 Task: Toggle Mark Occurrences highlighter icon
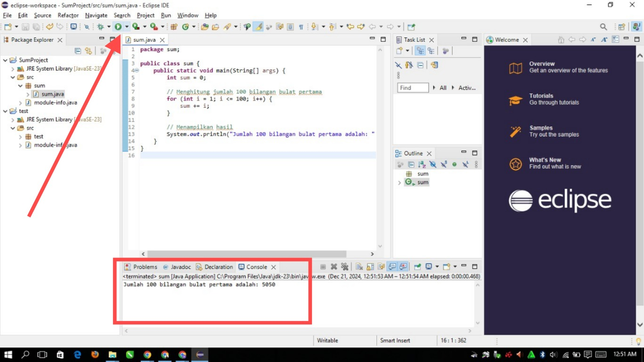click(x=258, y=27)
